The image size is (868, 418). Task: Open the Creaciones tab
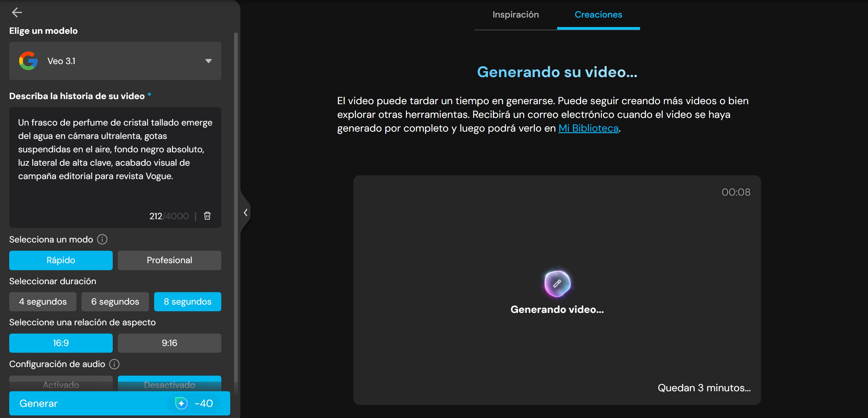click(x=598, y=14)
